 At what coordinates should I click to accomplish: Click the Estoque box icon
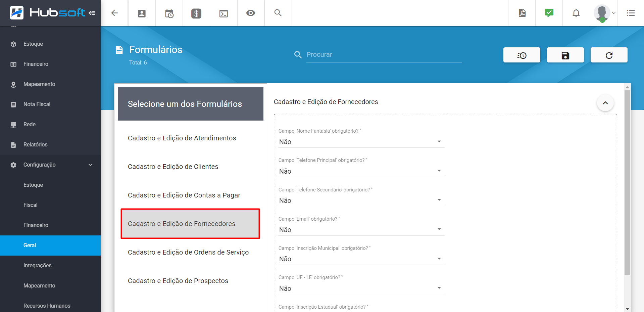pos(13,44)
